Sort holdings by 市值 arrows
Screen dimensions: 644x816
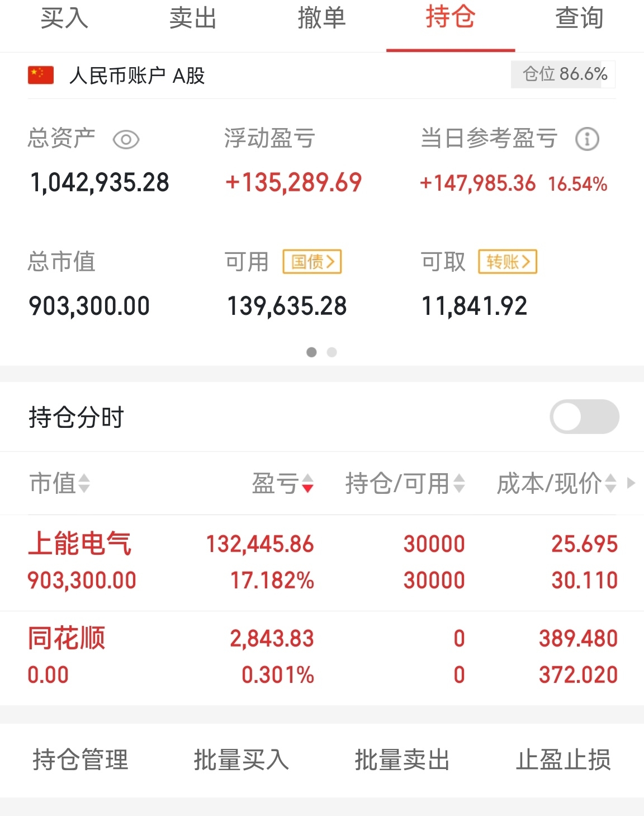pyautogui.click(x=84, y=483)
